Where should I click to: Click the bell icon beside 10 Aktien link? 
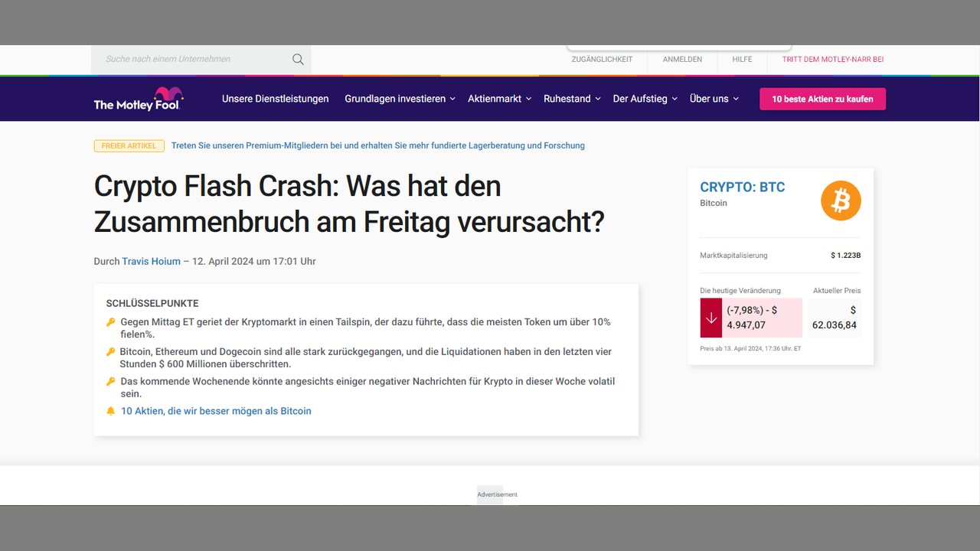110,411
